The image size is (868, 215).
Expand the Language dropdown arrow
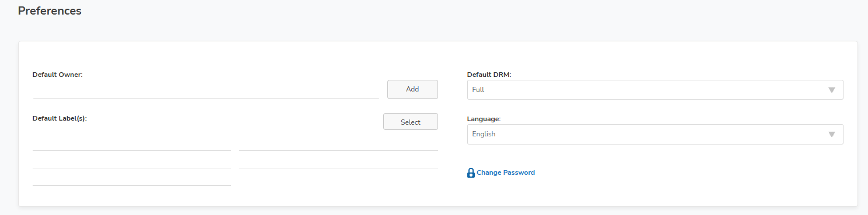tap(832, 135)
